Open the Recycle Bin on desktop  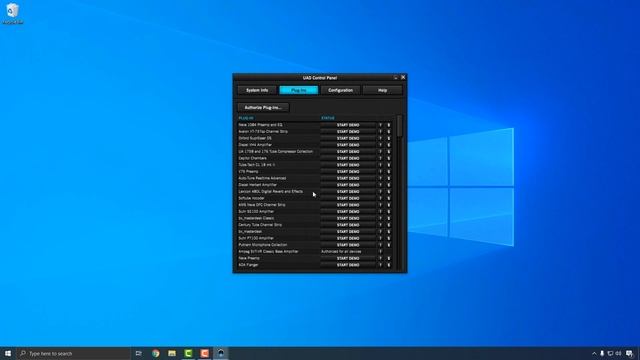pyautogui.click(x=13, y=13)
